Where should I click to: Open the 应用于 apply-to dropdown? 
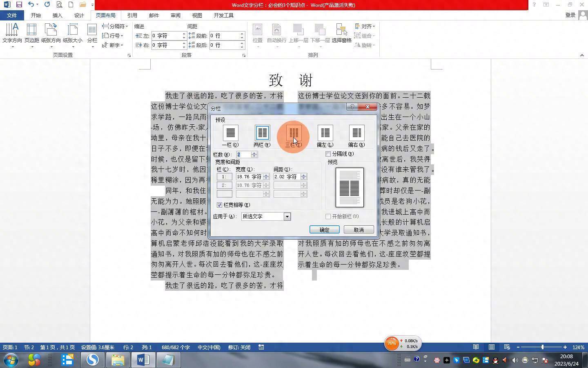[x=287, y=216]
